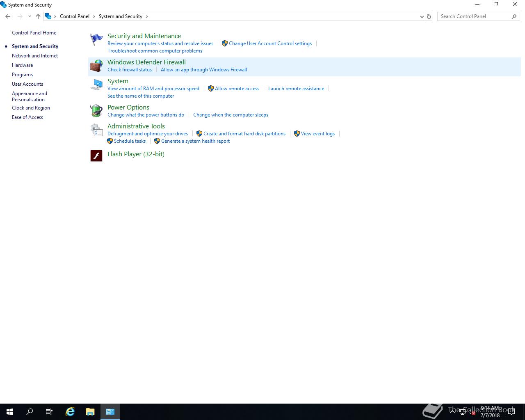Select System and Security in sidebar
This screenshot has width=525, height=420.
click(x=35, y=46)
